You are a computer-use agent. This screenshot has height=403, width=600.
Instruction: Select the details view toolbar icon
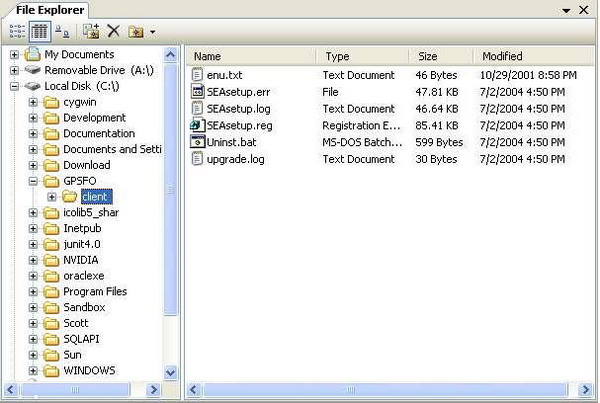(39, 31)
